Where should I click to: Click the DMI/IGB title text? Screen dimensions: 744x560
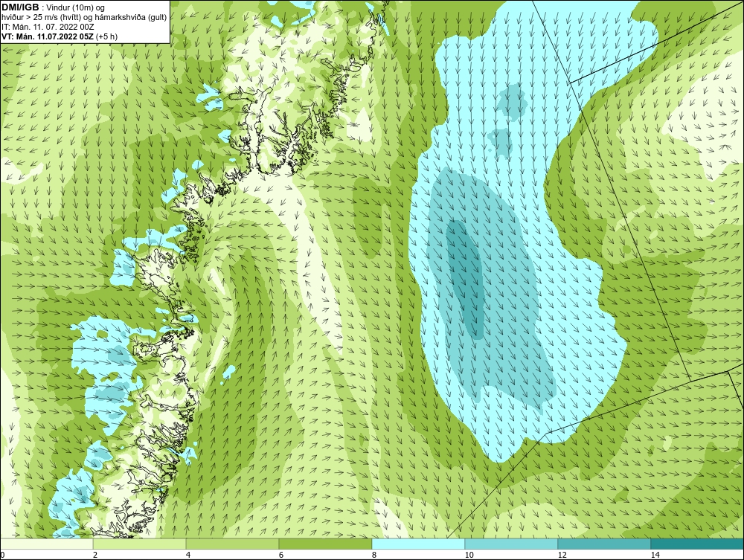tap(20, 7)
